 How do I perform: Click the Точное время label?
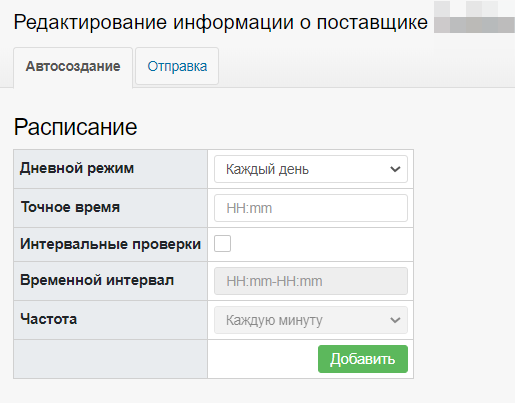[70, 207]
